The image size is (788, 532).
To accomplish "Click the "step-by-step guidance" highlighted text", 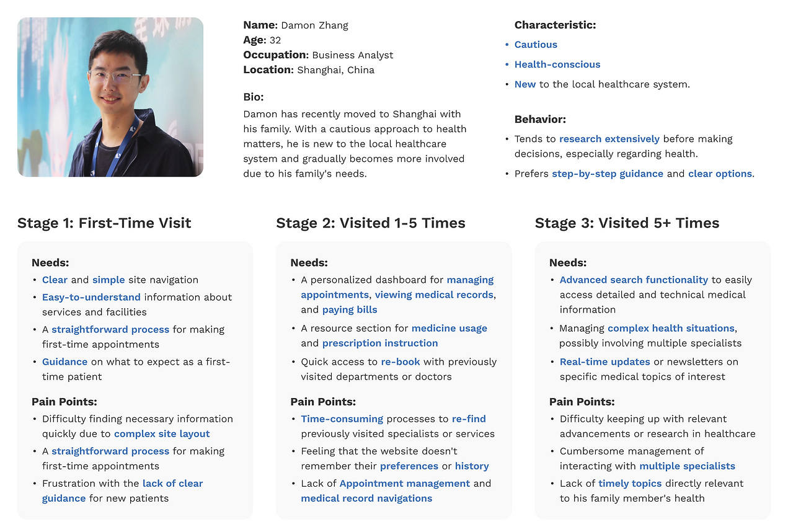I will [607, 174].
